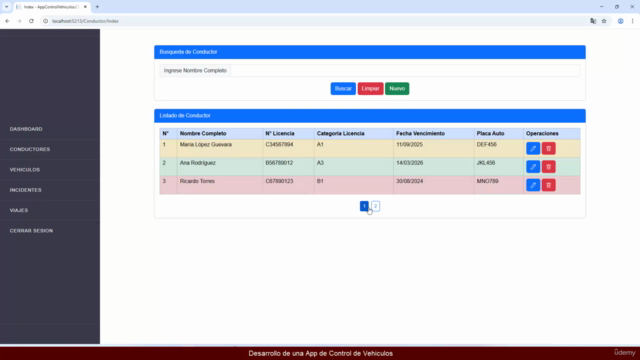Image resolution: width=640 pixels, height=360 pixels.
Task: Select the Index AppControlVehiculos browser tab
Action: [x=51, y=7]
